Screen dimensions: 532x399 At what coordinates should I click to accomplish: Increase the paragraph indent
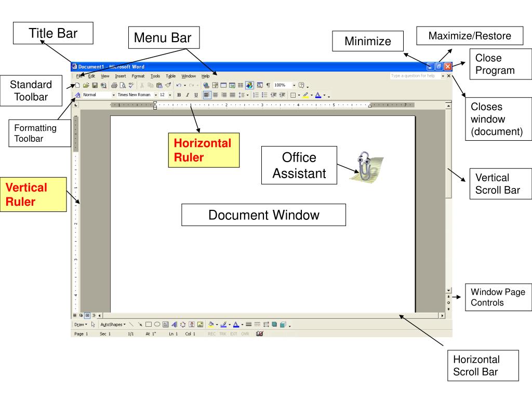(282, 95)
